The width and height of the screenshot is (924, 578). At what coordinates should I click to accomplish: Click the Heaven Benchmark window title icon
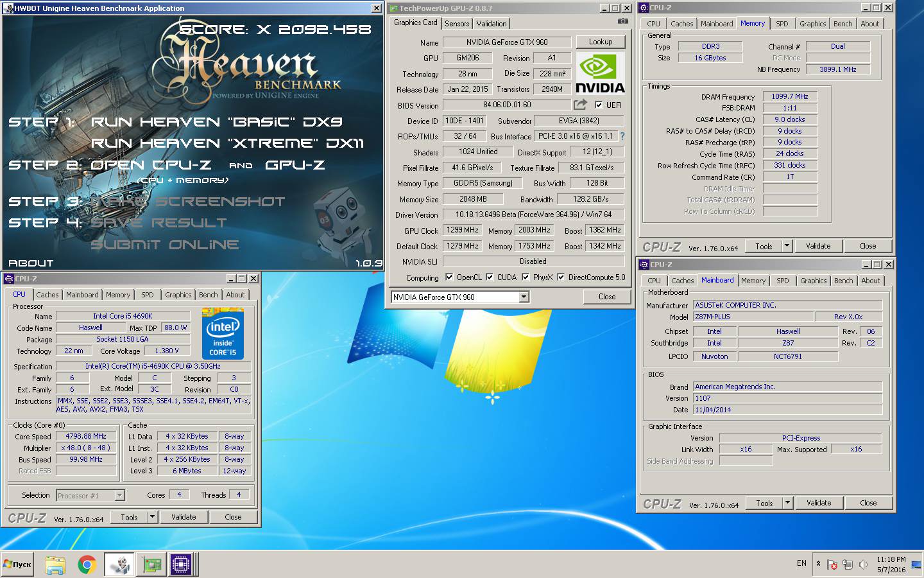[8, 8]
